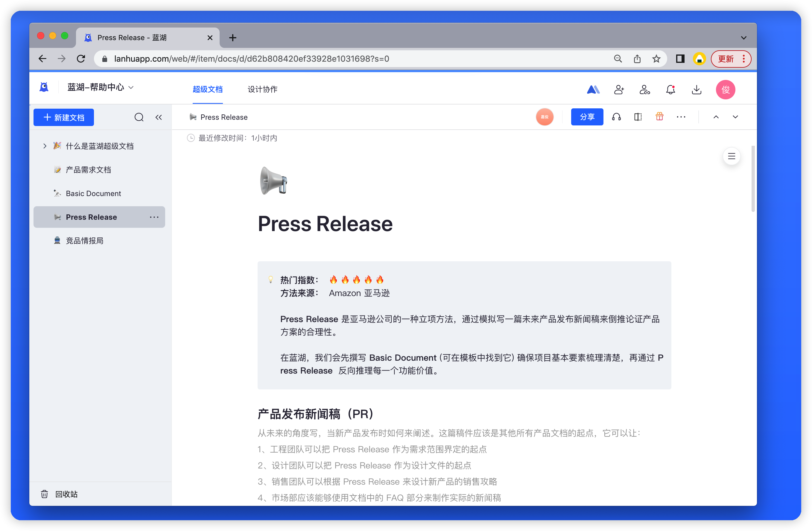
Task: Click the blue double-A plugin icon
Action: (x=593, y=89)
